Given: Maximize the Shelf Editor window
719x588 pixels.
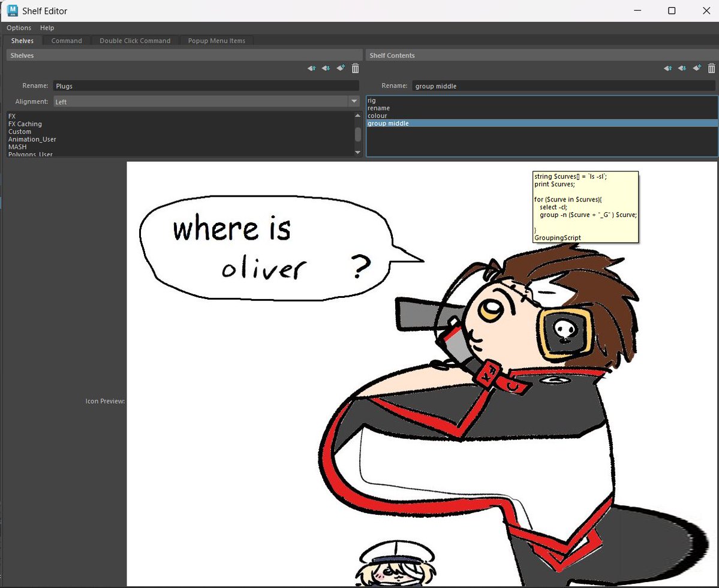Looking at the screenshot, I should [x=672, y=11].
